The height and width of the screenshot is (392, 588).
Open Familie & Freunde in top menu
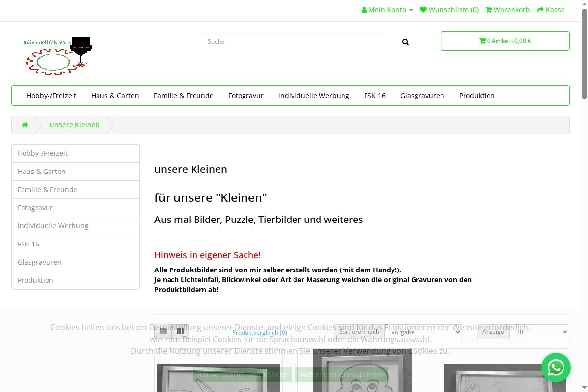[184, 96]
